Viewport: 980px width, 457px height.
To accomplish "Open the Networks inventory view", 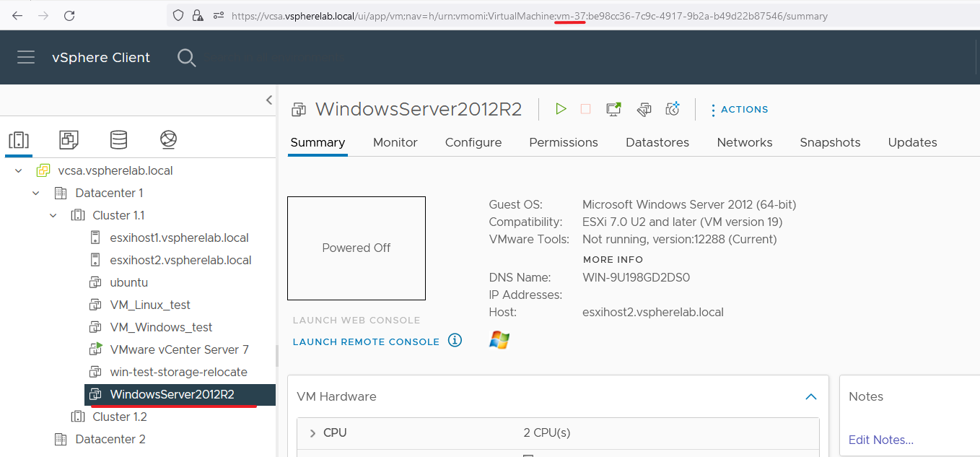I will tap(168, 139).
